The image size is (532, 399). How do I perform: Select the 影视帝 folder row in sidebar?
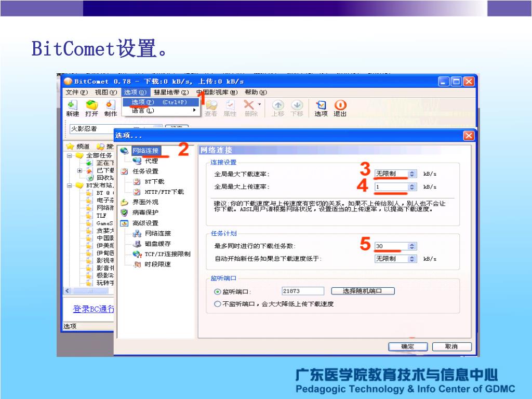[x=105, y=260]
